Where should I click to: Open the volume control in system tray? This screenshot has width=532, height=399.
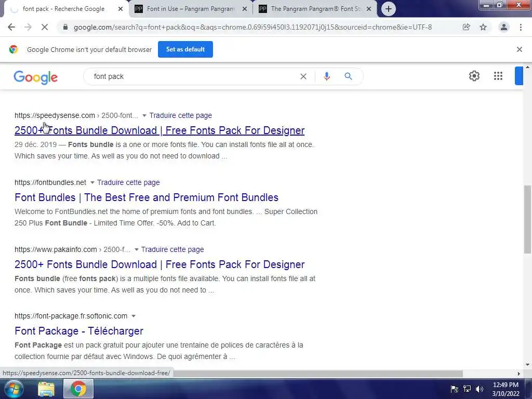480,389
